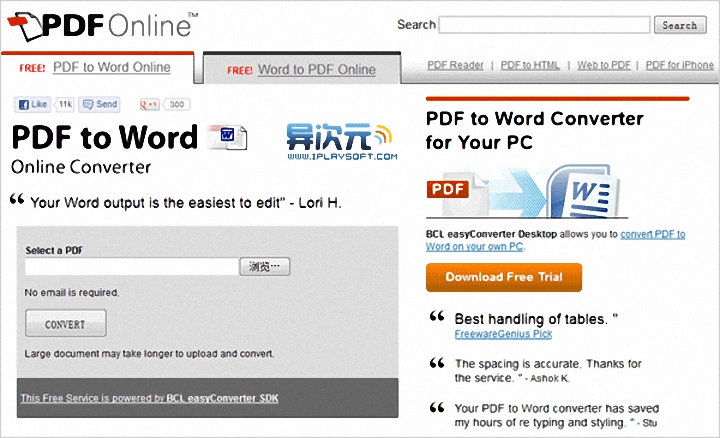Click the Download Free Trial button
The image size is (720, 438).
504,277
